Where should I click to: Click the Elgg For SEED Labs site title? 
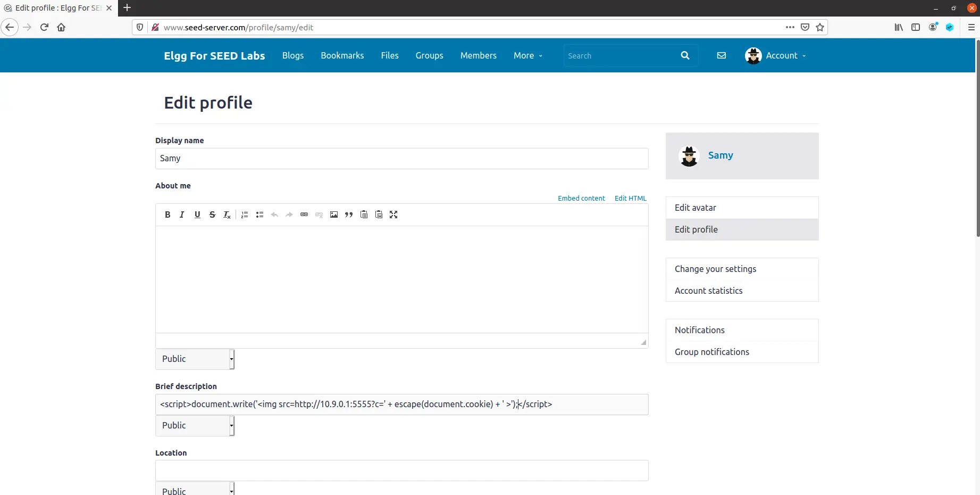214,55
